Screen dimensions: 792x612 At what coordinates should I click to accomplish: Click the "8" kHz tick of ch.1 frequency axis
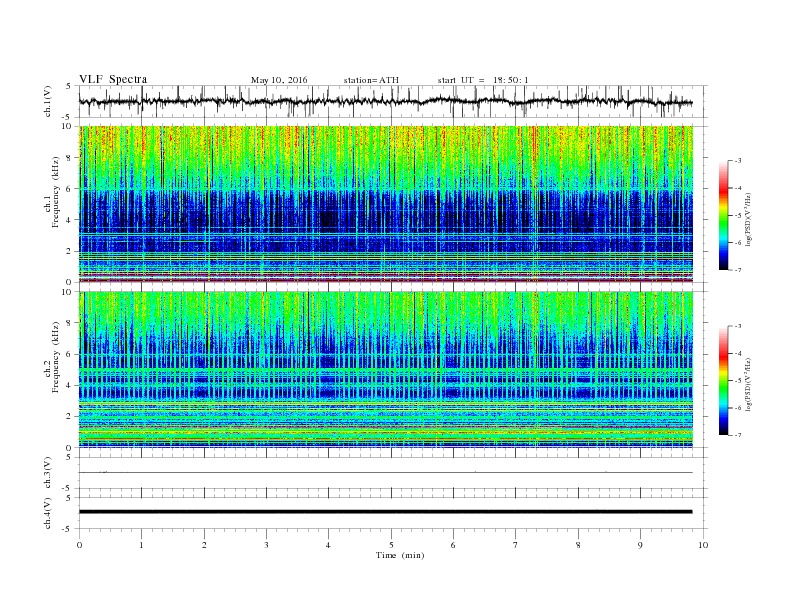pos(69,158)
